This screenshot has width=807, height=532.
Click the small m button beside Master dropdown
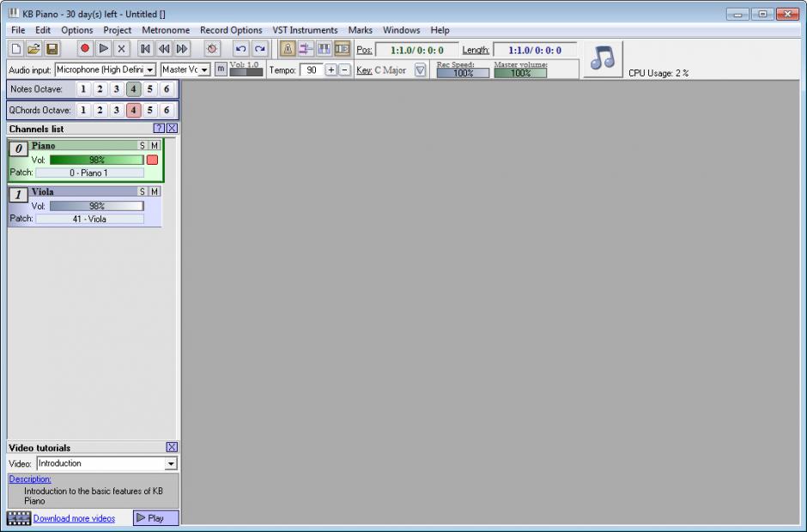tap(221, 69)
